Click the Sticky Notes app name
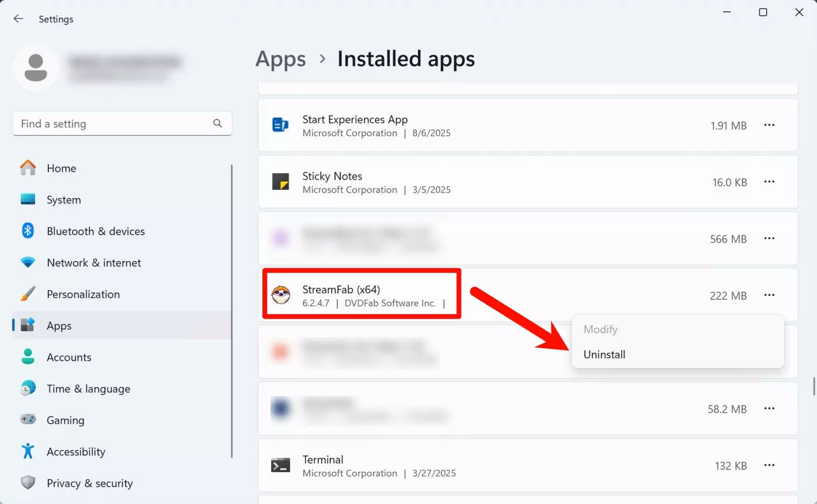 point(332,176)
